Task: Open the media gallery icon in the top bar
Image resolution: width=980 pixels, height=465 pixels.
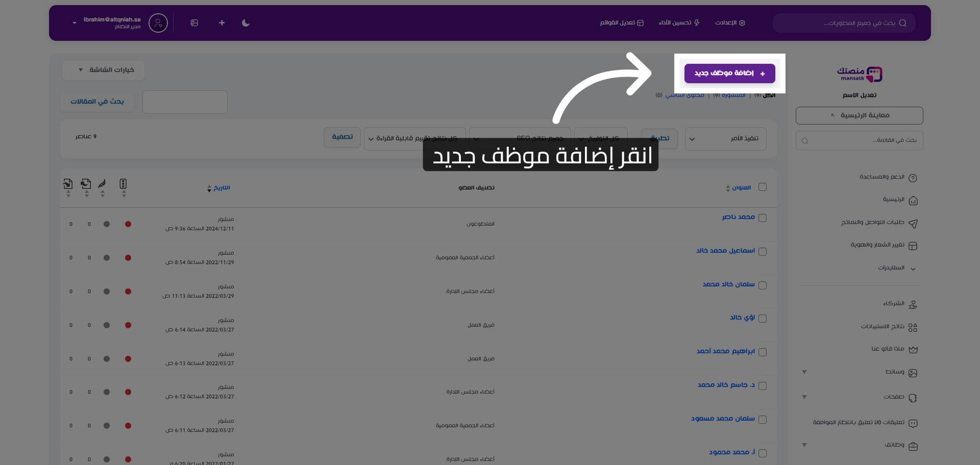Action: (194, 23)
